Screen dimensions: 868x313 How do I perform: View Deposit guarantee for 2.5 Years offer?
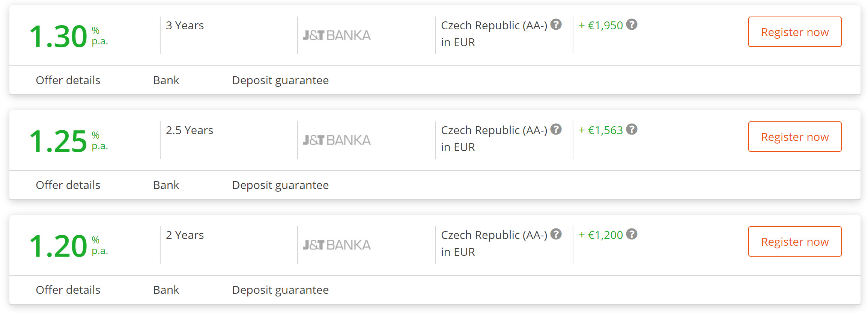280,185
